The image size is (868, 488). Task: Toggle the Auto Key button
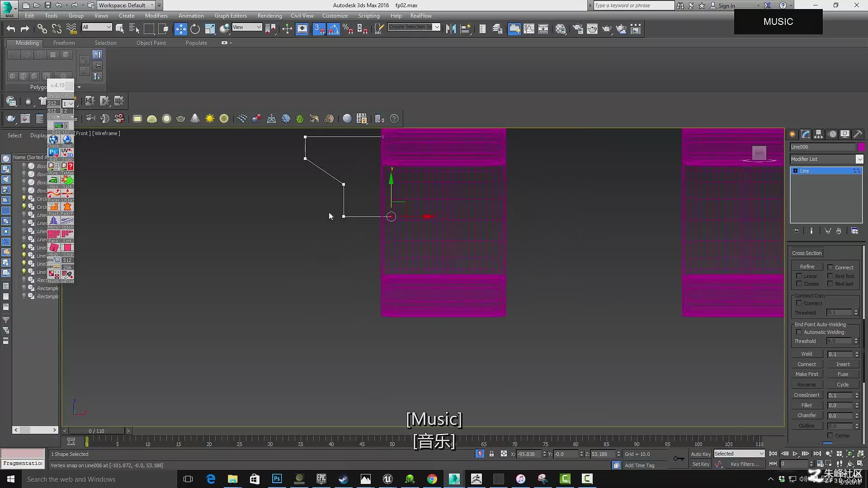700,454
